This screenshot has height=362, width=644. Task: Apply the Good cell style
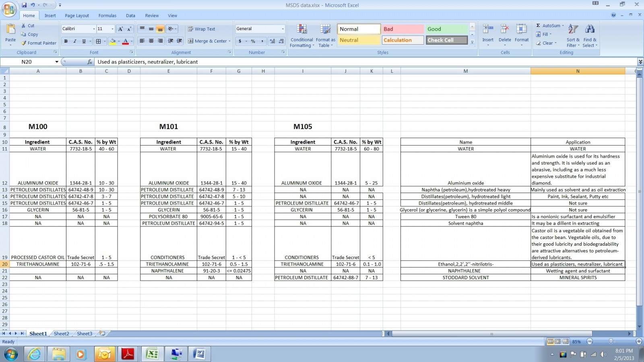point(446,29)
